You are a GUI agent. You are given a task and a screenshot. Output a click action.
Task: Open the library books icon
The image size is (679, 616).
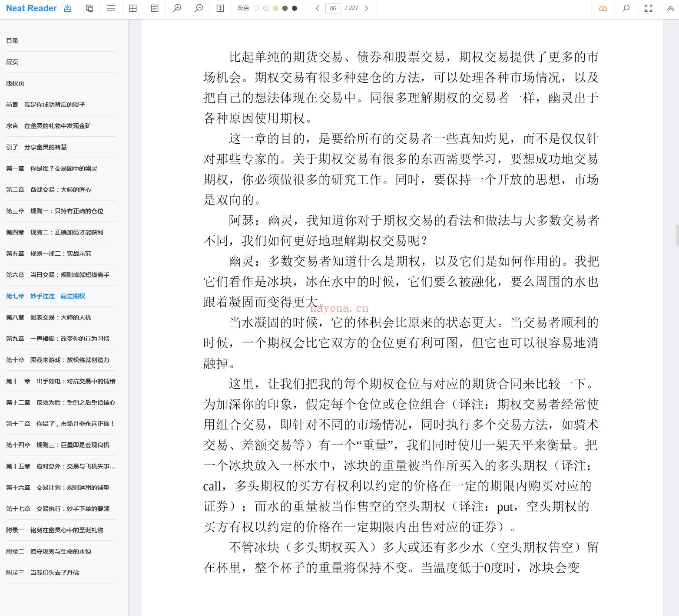[89, 8]
